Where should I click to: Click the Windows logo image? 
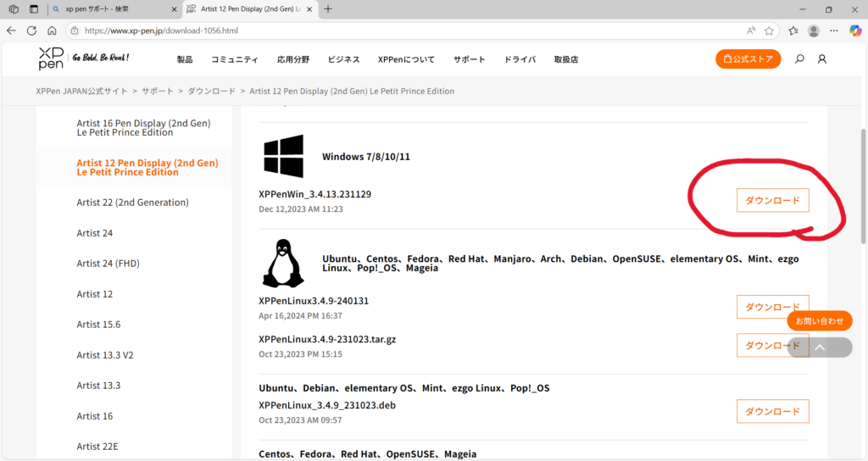pyautogui.click(x=283, y=156)
